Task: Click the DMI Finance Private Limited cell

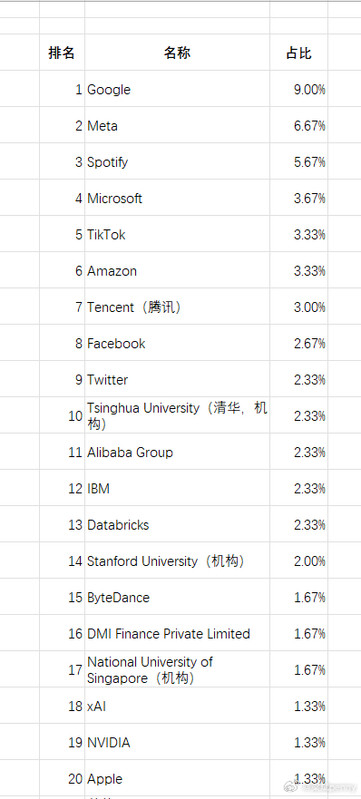Action: click(x=177, y=633)
